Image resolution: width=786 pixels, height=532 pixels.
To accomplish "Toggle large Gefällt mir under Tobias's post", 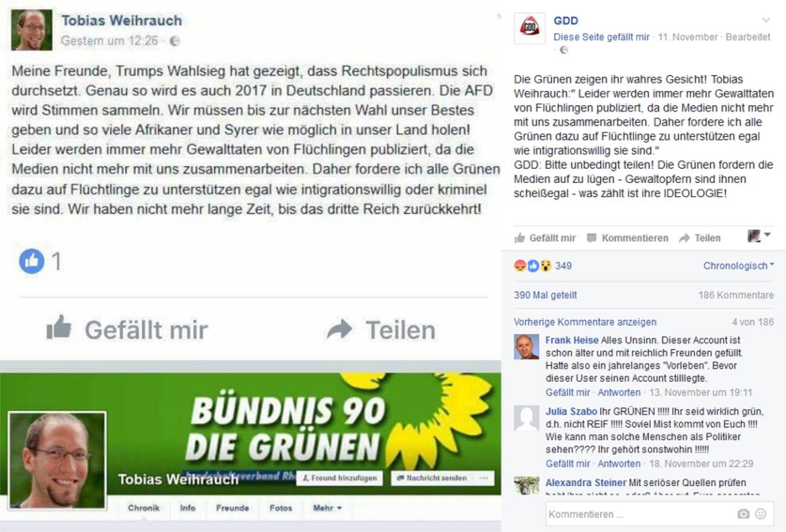I will (127, 329).
